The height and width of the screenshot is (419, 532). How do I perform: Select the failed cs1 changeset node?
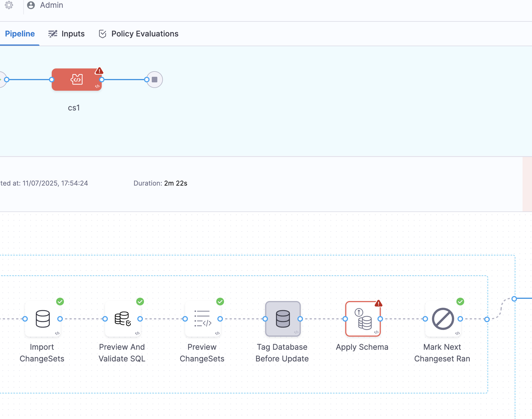[77, 80]
